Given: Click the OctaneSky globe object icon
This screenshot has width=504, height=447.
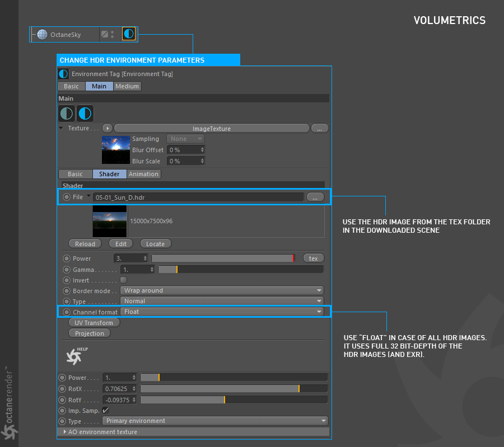Looking at the screenshot, I should (42, 34).
